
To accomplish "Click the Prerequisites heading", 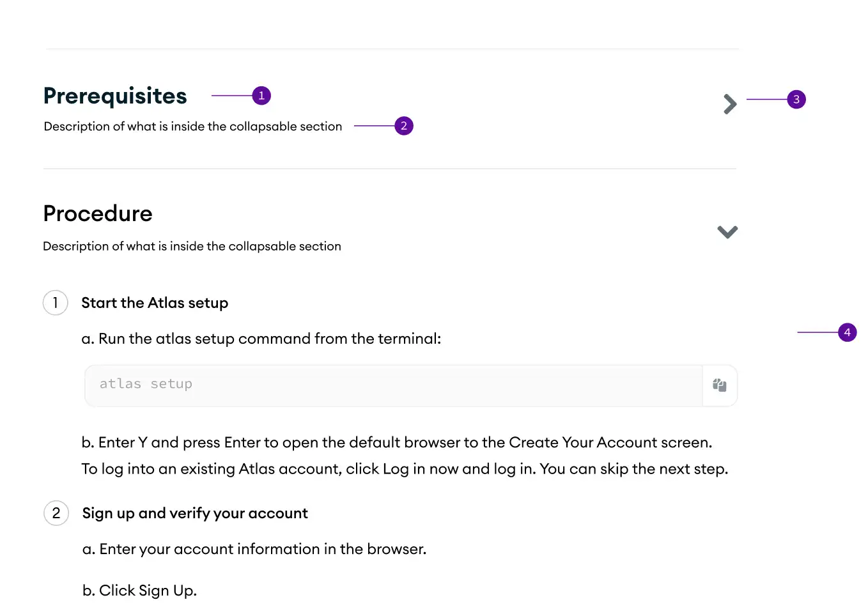I will pyautogui.click(x=115, y=96).
